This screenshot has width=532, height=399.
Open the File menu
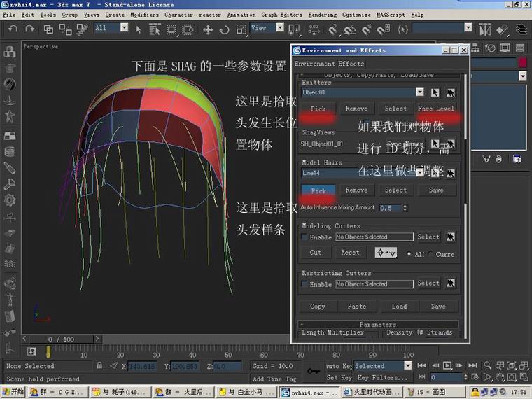(x=9, y=15)
